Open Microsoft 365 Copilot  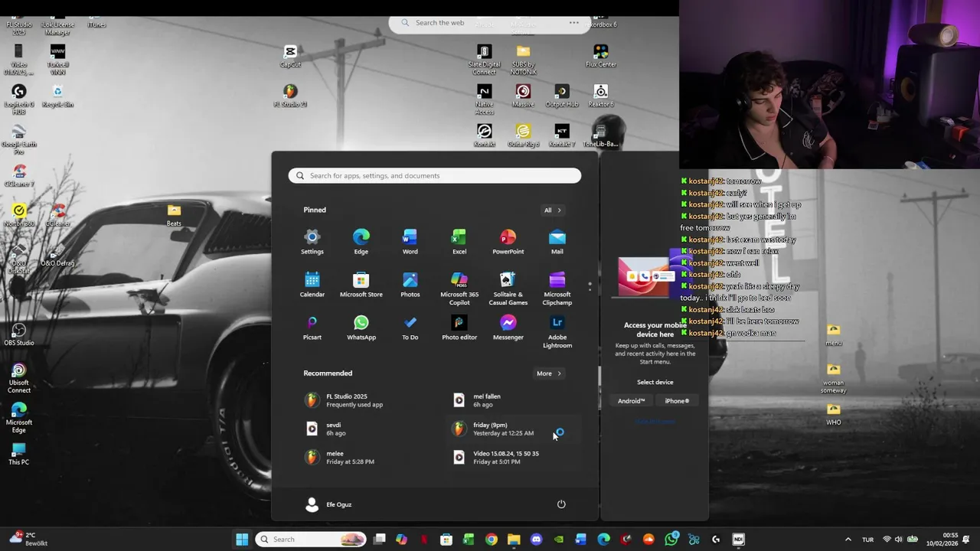(x=459, y=289)
